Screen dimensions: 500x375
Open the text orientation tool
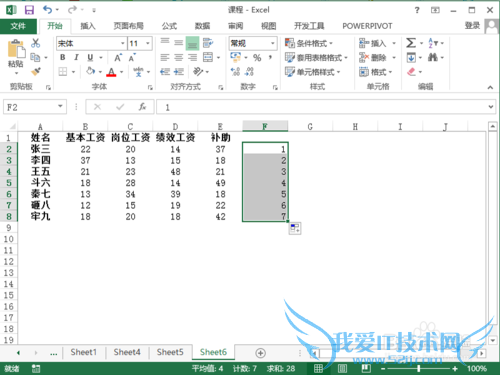tap(198, 71)
